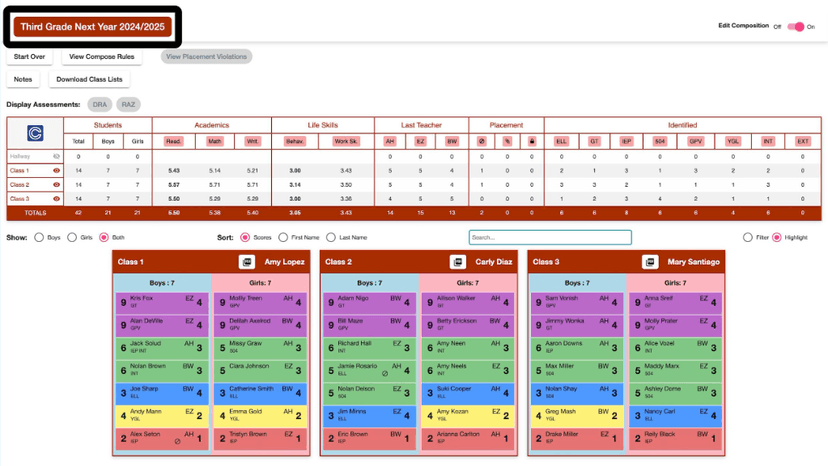Open Class 2 card icon beside Carly Diaz

457,262
